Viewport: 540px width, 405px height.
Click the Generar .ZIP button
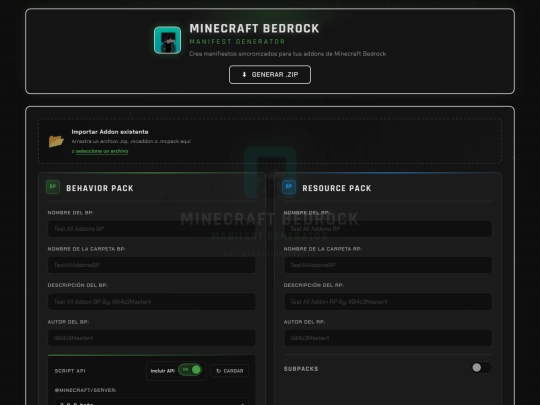(270, 74)
